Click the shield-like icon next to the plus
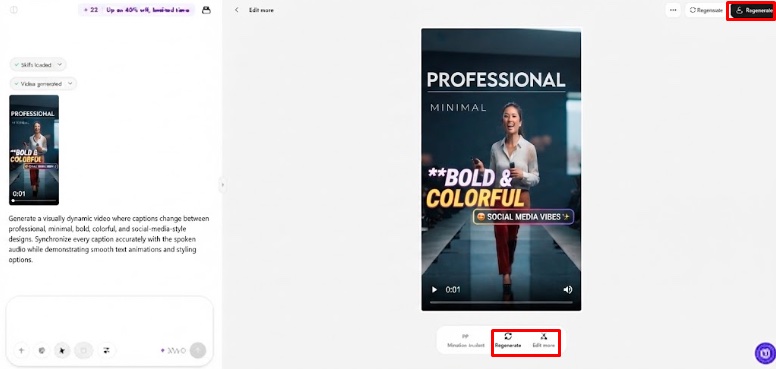Image resolution: width=776 pixels, height=369 pixels. [42, 351]
